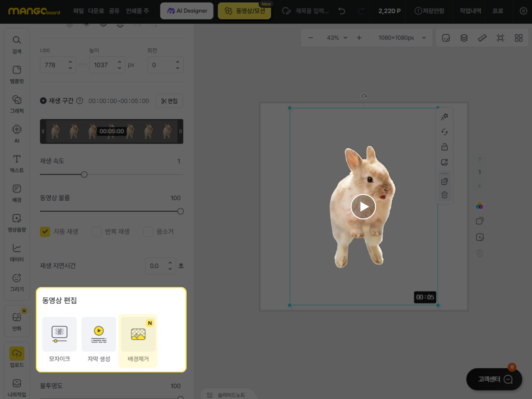Click the 재생 속도 playback speed slider handle
Viewport: 532px width, 399px height.
(84, 174)
